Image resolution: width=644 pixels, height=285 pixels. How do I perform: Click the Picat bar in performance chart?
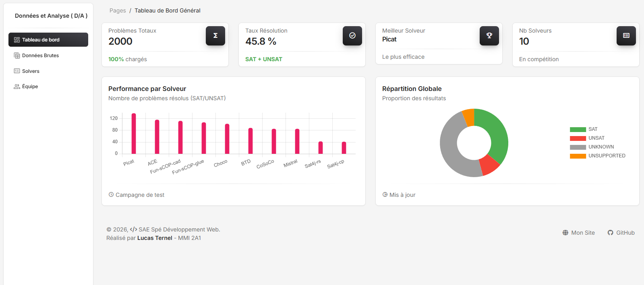[134, 134]
